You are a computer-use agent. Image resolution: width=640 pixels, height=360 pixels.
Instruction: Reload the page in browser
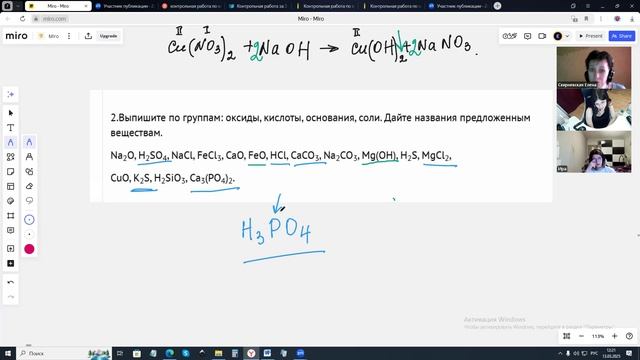tap(22, 19)
